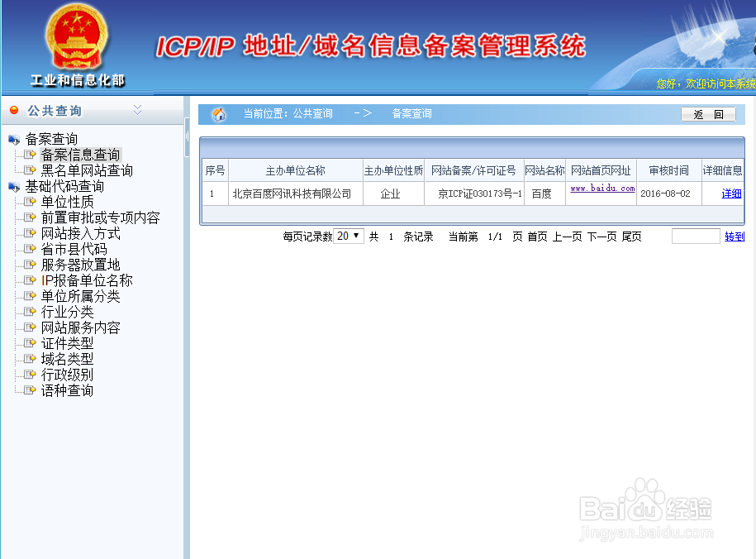Open 省市县代码 lookup
Screen dimensions: 756x559
tap(74, 249)
